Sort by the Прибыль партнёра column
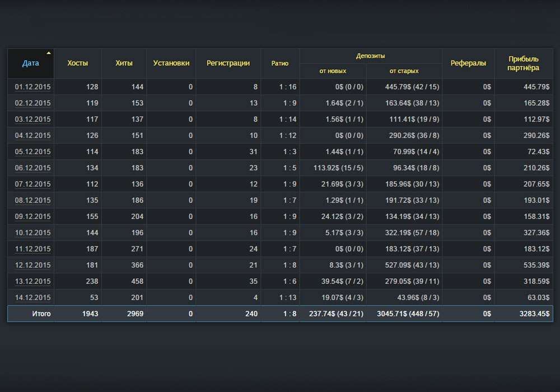The height and width of the screenshot is (392, 560). coord(524,63)
